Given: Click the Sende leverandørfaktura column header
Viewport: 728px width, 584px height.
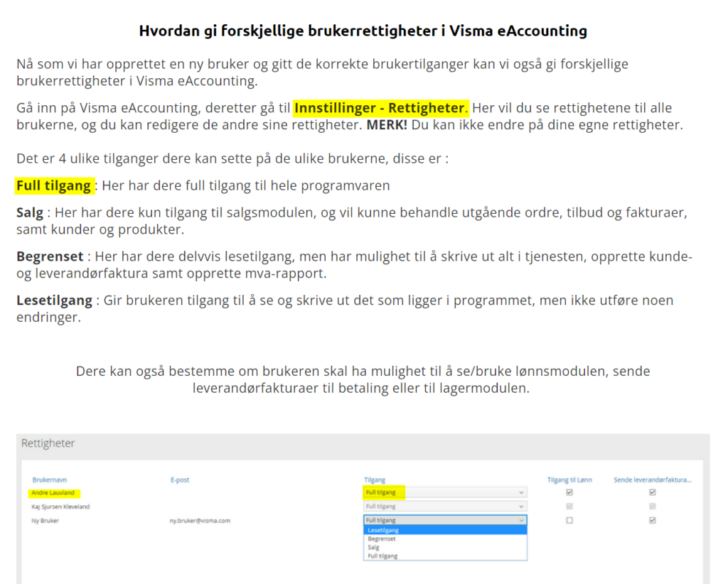Looking at the screenshot, I should (652, 480).
